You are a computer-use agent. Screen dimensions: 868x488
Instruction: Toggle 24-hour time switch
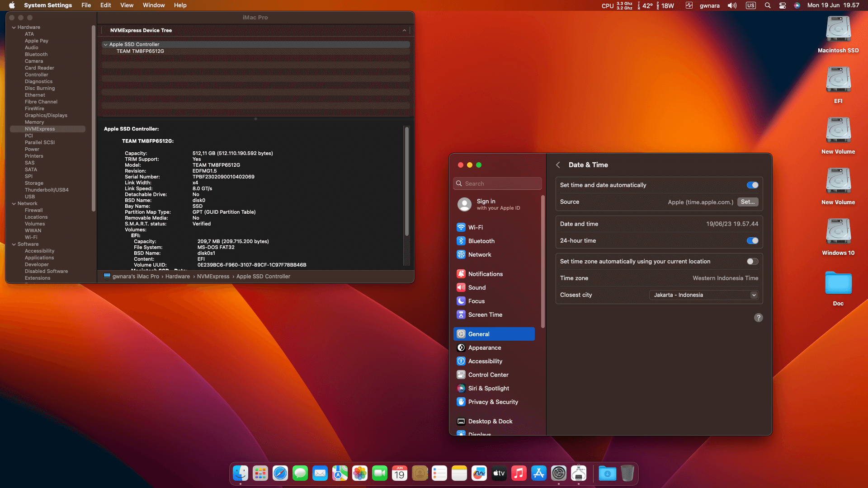pyautogui.click(x=752, y=240)
